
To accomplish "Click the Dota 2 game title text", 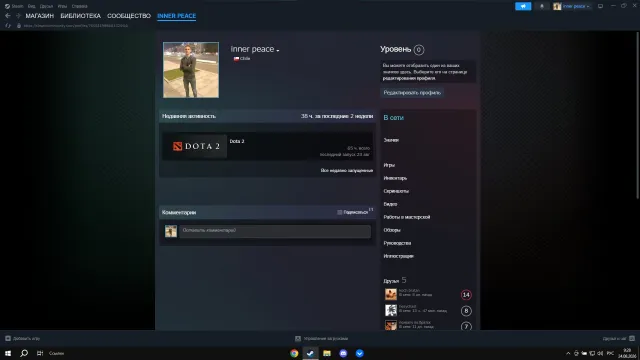I will [x=237, y=141].
